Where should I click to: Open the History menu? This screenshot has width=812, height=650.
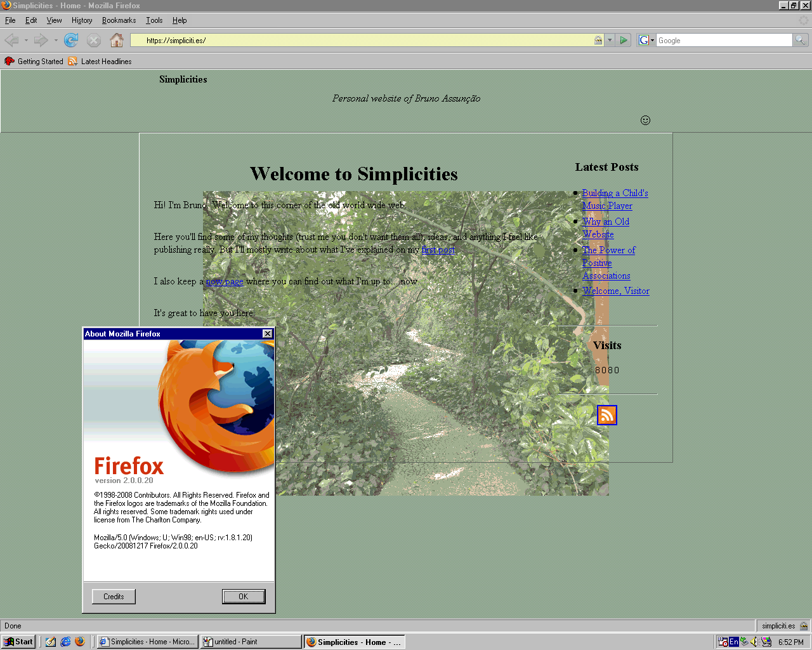coord(82,20)
